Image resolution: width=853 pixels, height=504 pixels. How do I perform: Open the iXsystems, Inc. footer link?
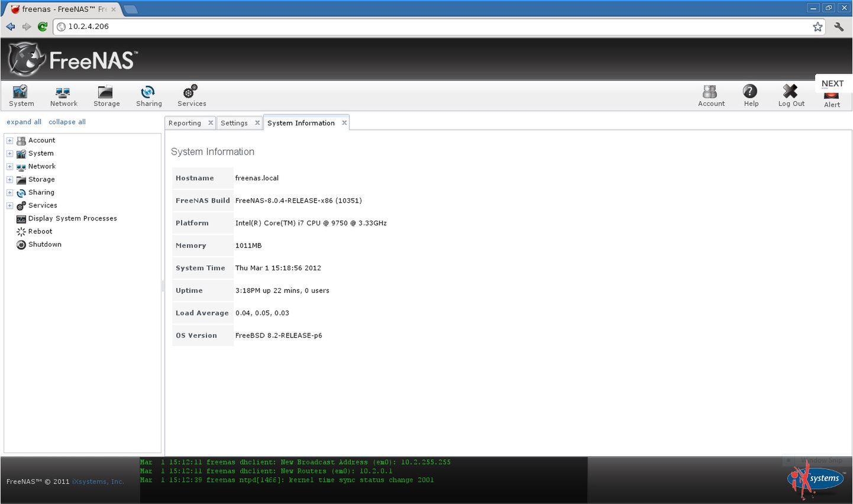(98, 482)
